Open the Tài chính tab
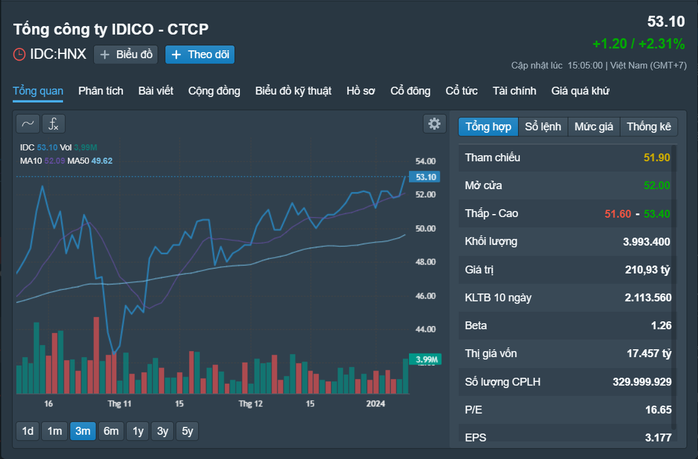 tap(514, 91)
